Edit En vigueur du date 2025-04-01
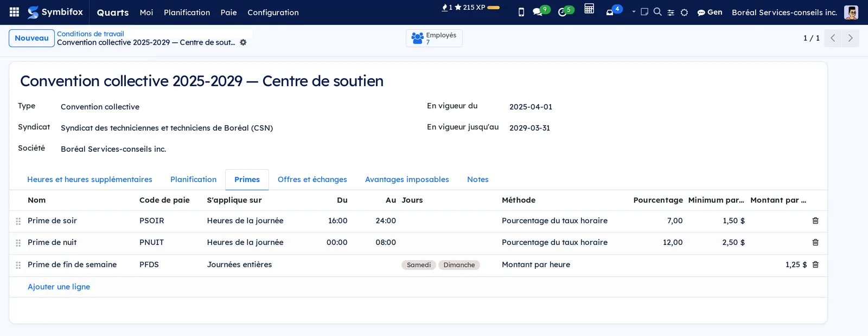 click(531, 107)
